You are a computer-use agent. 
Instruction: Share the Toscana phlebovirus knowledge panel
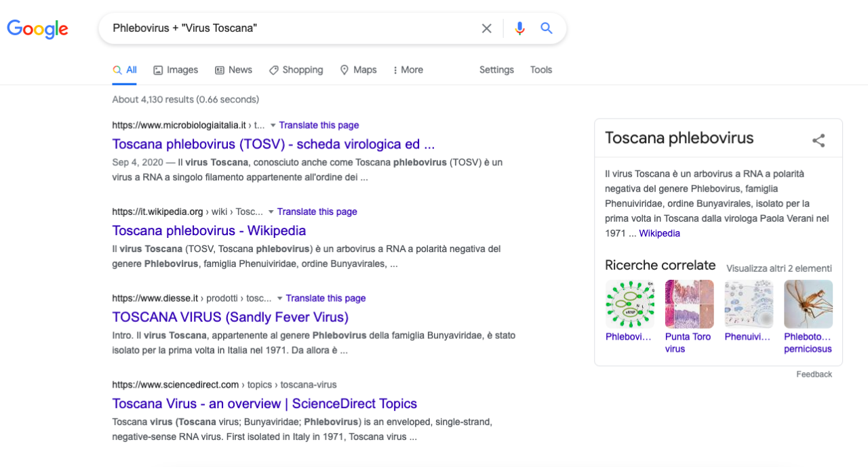click(x=818, y=140)
